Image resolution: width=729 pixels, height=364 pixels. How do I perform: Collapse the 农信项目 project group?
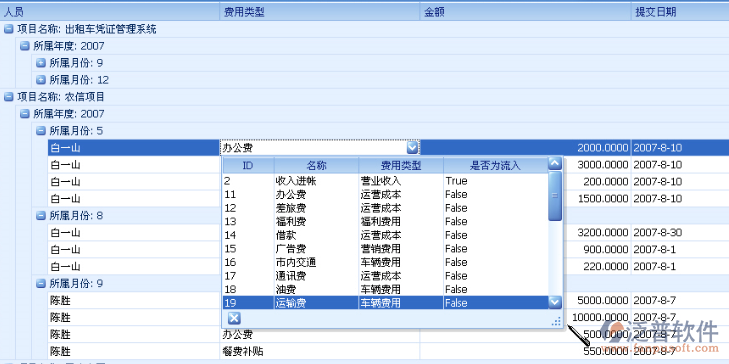pos(8,97)
